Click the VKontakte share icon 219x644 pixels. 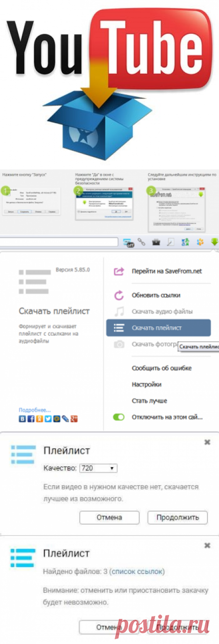click(22, 419)
